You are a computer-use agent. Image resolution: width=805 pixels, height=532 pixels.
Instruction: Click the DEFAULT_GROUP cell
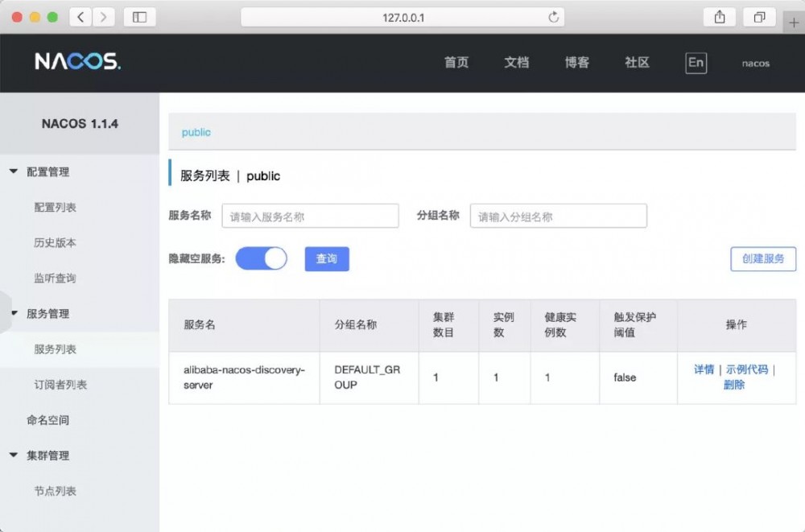369,377
